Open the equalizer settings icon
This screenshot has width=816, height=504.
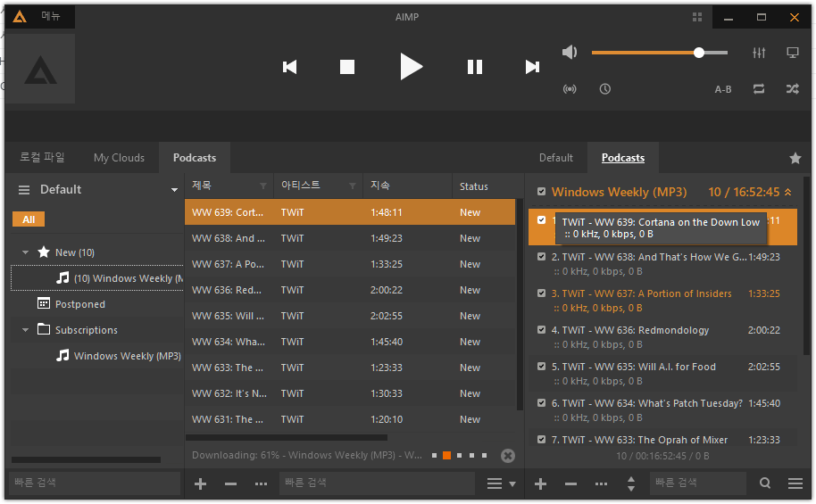(759, 53)
